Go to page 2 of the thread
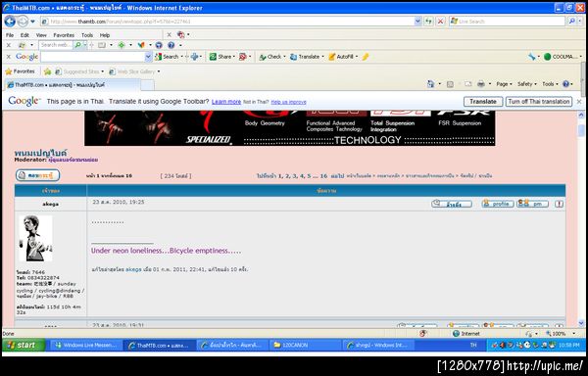 (x=287, y=175)
